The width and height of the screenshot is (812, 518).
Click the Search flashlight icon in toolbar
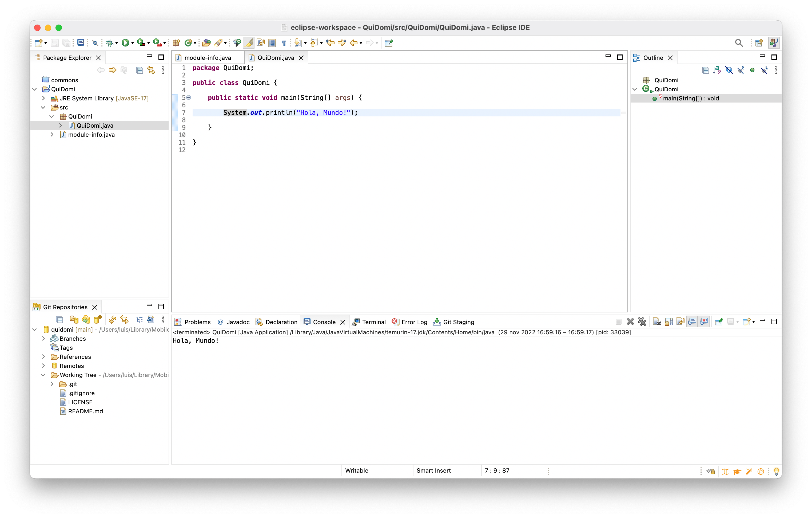(218, 43)
